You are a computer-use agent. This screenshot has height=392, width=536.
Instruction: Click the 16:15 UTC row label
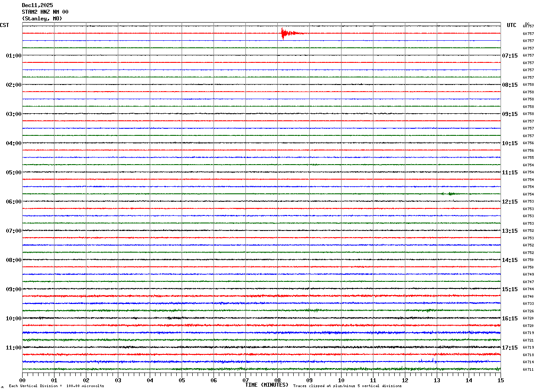pyautogui.click(x=509, y=318)
